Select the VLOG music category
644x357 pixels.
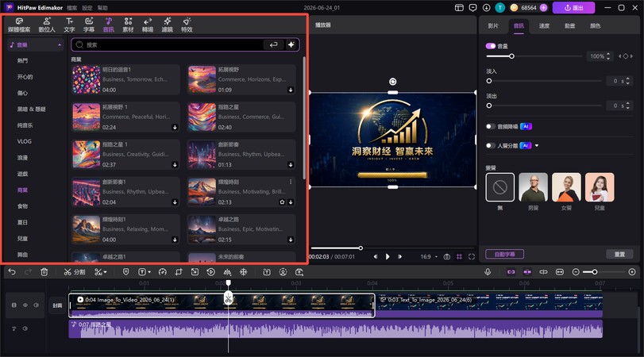point(25,141)
